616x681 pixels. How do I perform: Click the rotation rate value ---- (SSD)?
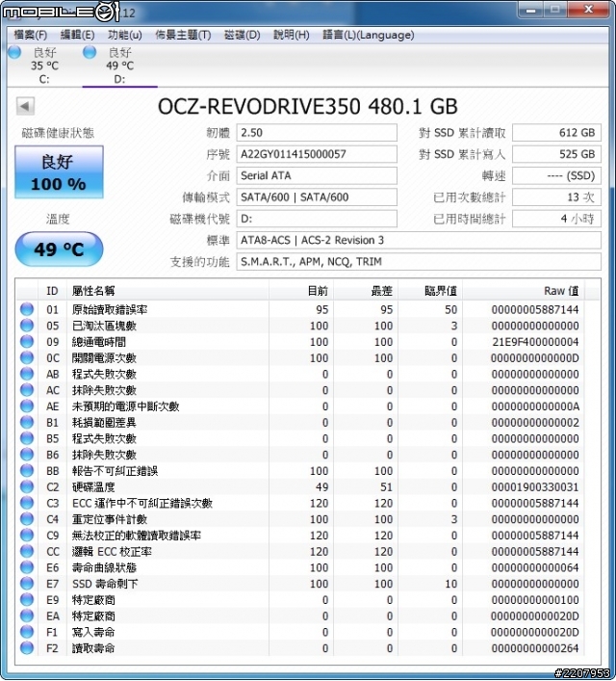(x=556, y=175)
